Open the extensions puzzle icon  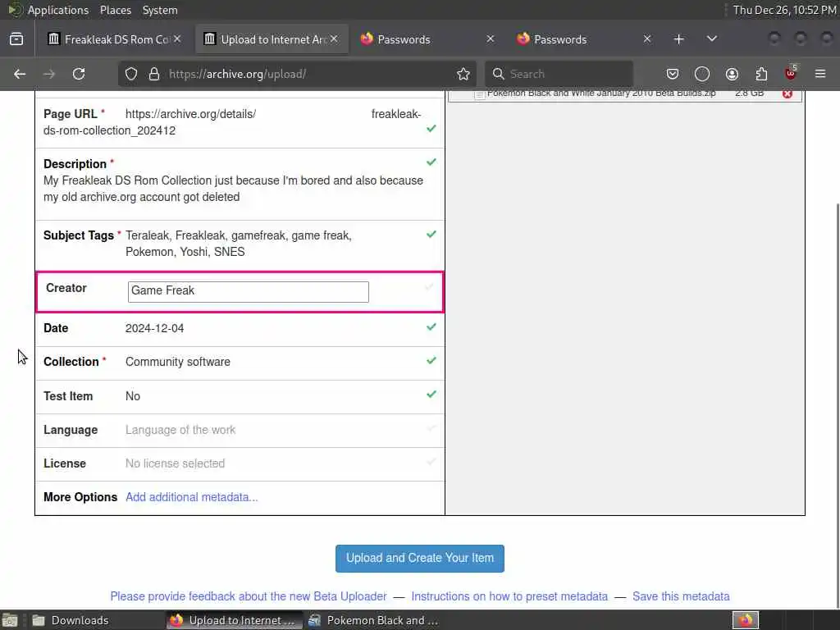point(761,74)
